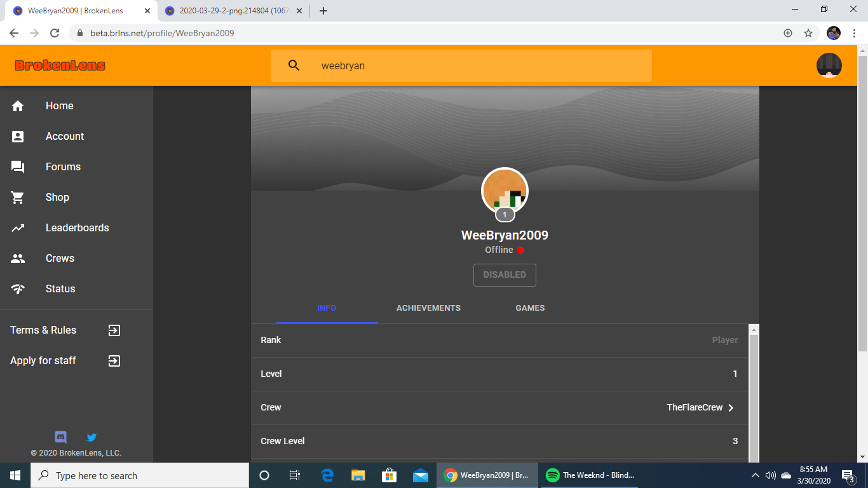868x488 pixels.
Task: Switch to the Spotify taskbar window
Action: pos(589,475)
